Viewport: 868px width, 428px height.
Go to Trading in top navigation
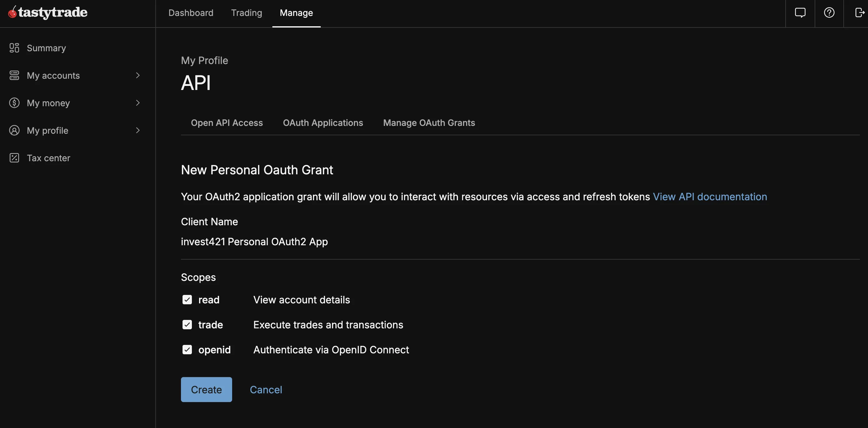246,13
